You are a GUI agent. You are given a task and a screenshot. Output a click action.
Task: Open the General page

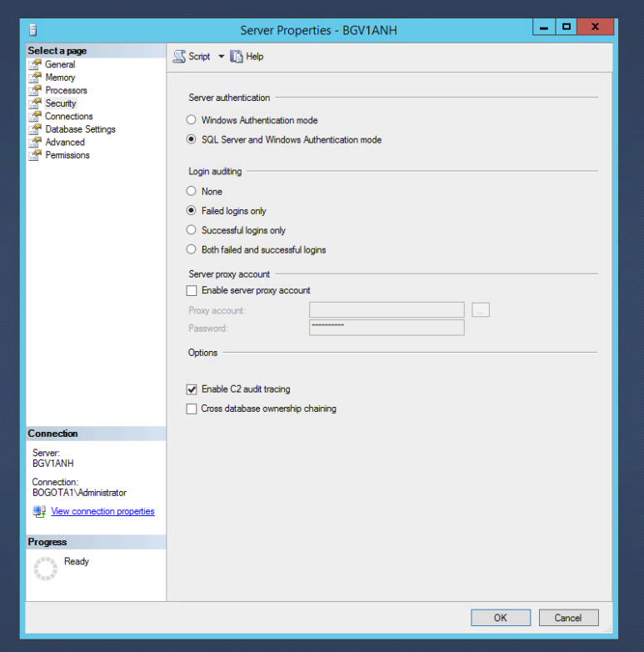(60, 64)
